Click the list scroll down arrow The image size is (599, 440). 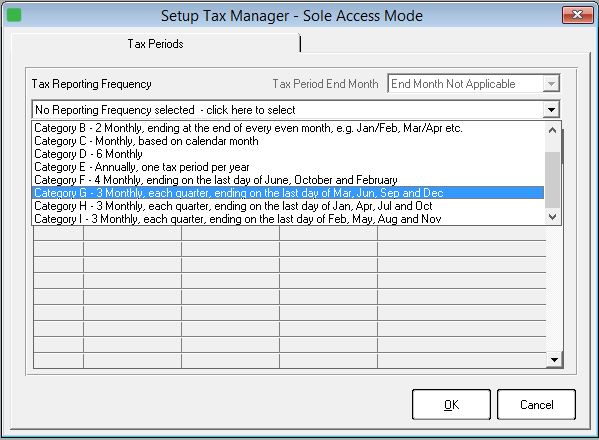tap(552, 217)
